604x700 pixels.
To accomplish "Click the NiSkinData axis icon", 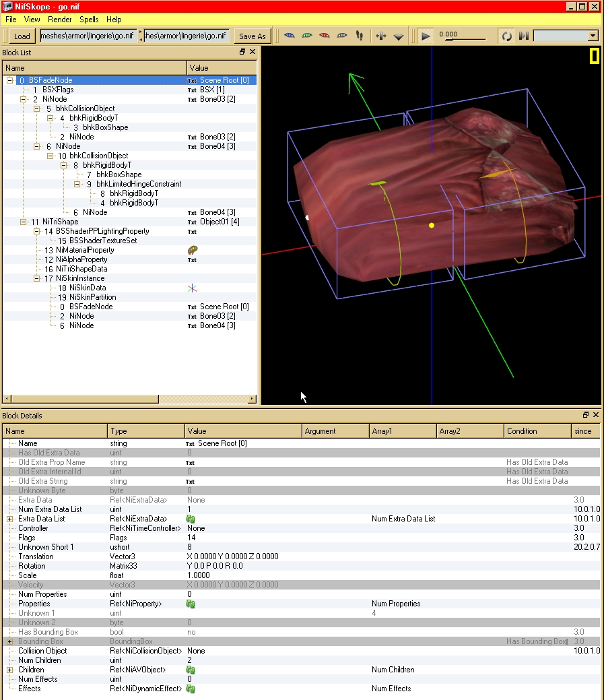I will pos(193,288).
